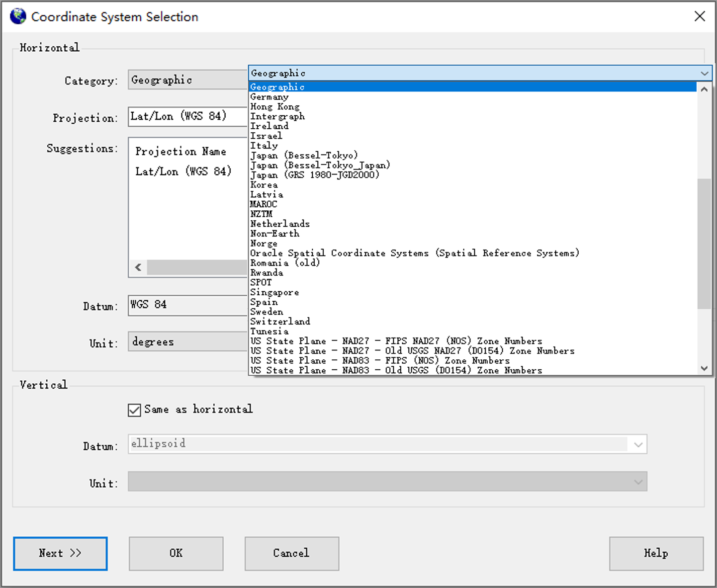The image size is (717, 588).
Task: Choose Switzerland category
Action: pos(472,322)
